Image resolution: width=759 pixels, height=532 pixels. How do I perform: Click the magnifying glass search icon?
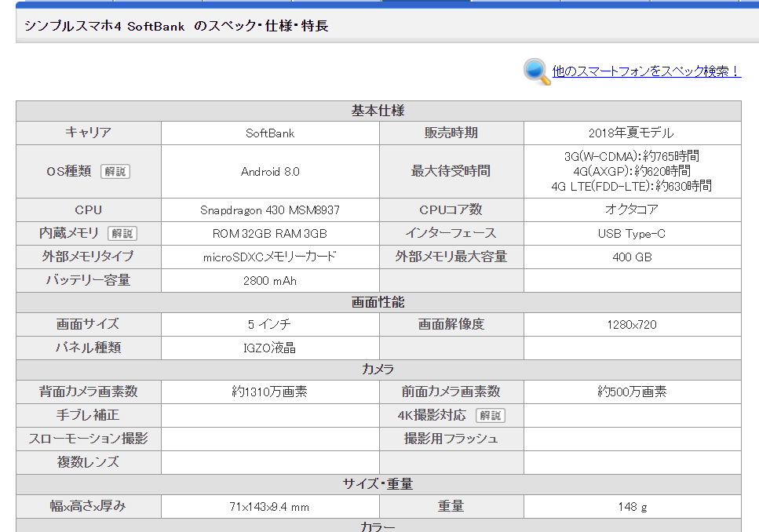pyautogui.click(x=536, y=71)
